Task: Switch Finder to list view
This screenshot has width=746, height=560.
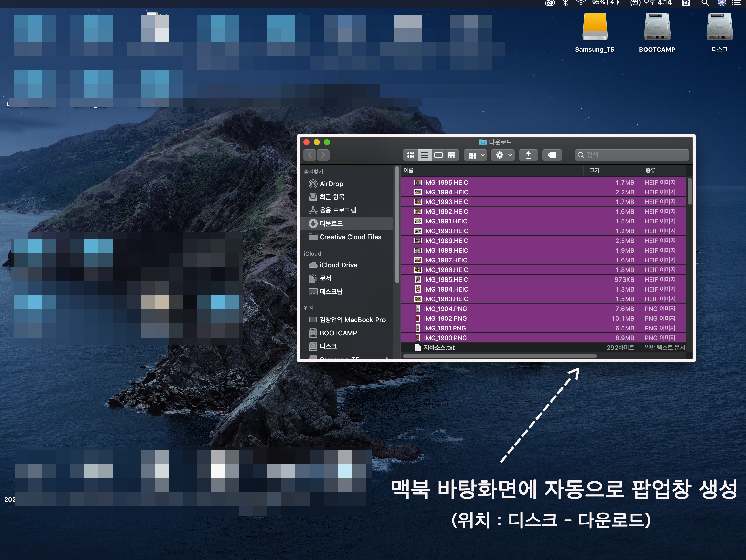Action: (425, 155)
